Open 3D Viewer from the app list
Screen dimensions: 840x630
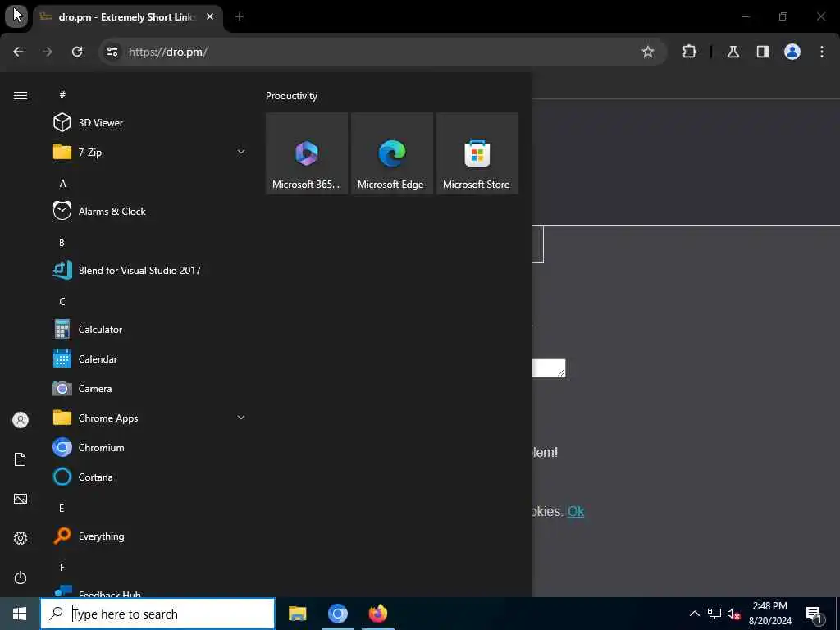tap(149, 123)
